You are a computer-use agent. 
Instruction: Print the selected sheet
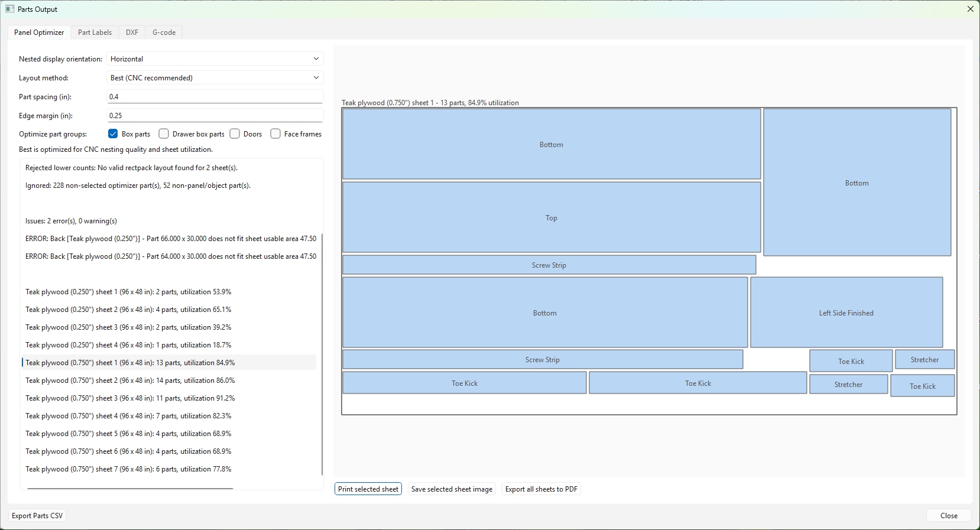tap(368, 489)
